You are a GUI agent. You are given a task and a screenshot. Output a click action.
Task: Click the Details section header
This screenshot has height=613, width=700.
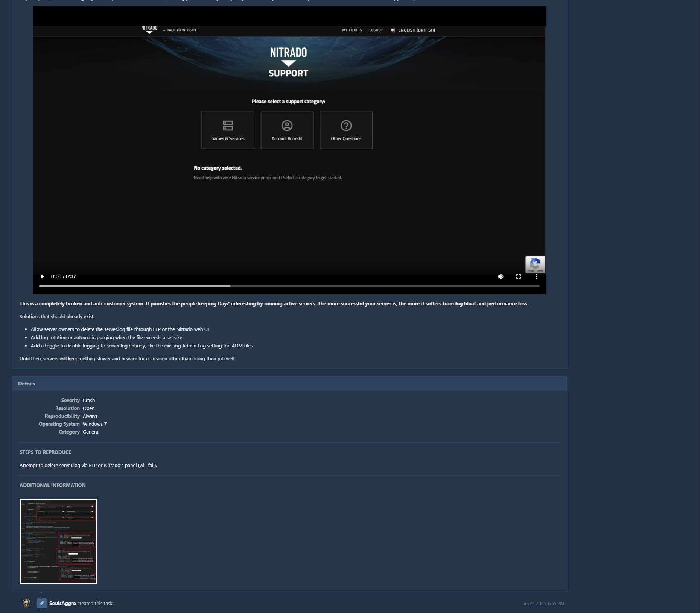tap(289, 384)
